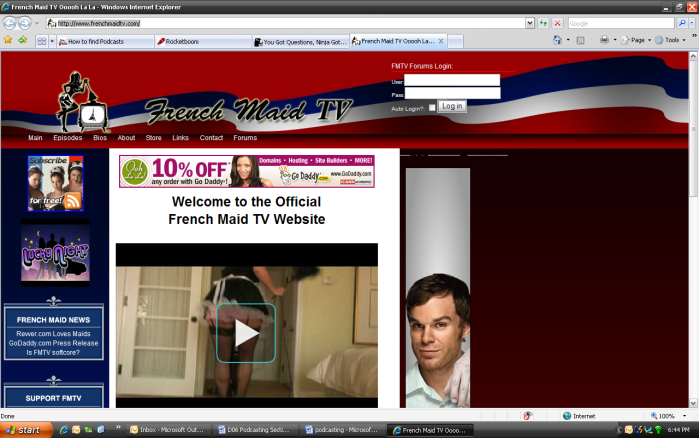The height and width of the screenshot is (438, 699).
Task: Click the Add to Favorites icon
Action: 23,40
